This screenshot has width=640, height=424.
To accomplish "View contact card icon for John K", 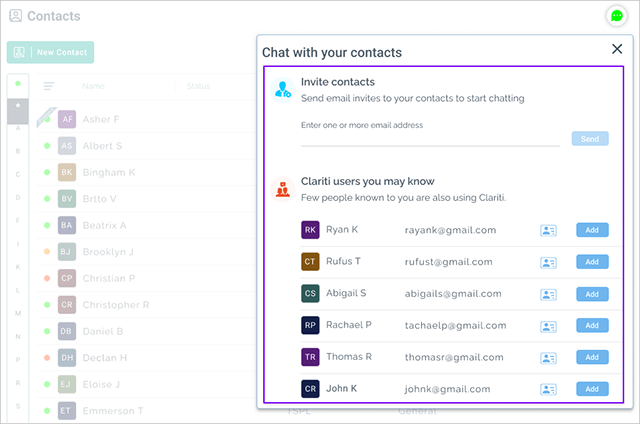I will (548, 389).
